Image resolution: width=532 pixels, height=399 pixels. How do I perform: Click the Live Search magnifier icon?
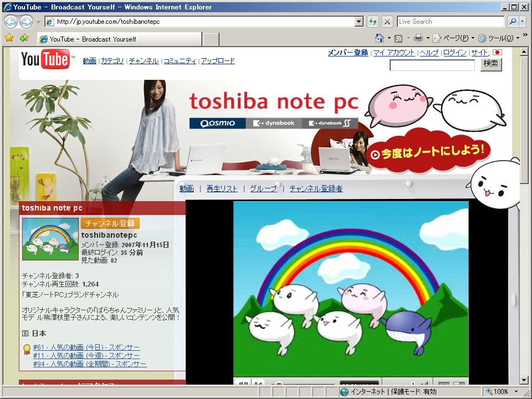tap(513, 22)
